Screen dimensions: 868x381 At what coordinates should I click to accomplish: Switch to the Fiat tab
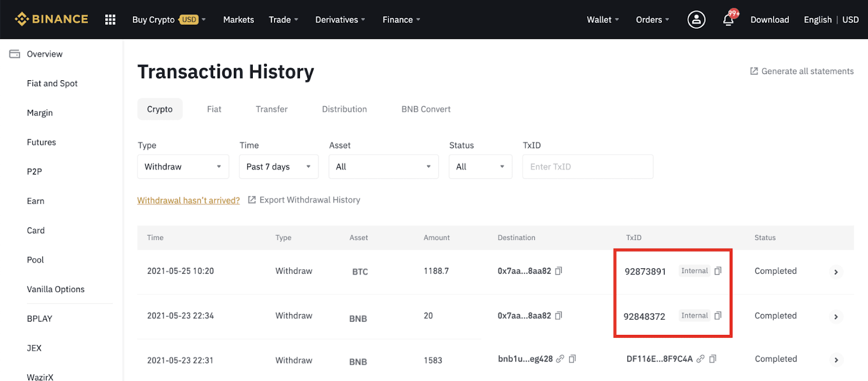point(214,109)
